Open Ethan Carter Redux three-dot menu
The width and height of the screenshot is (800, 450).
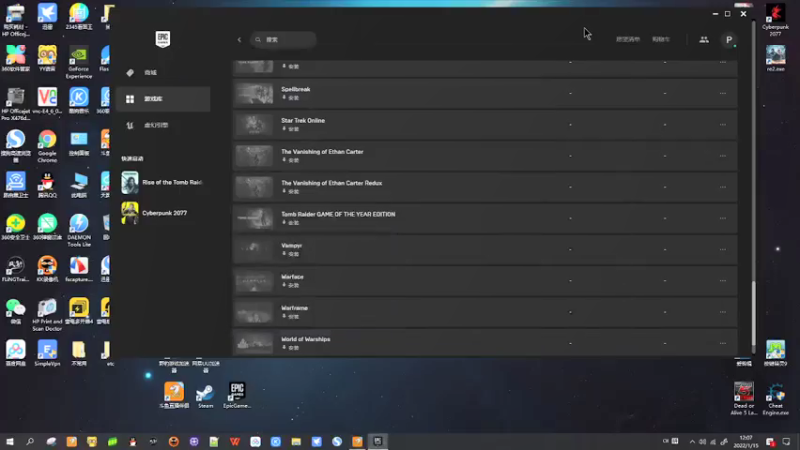point(722,187)
